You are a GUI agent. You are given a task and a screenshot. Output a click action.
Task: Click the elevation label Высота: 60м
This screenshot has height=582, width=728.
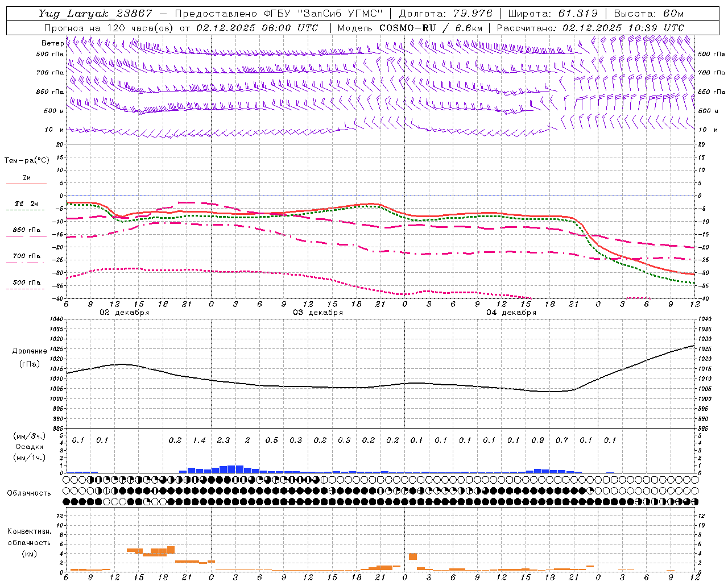click(649, 14)
